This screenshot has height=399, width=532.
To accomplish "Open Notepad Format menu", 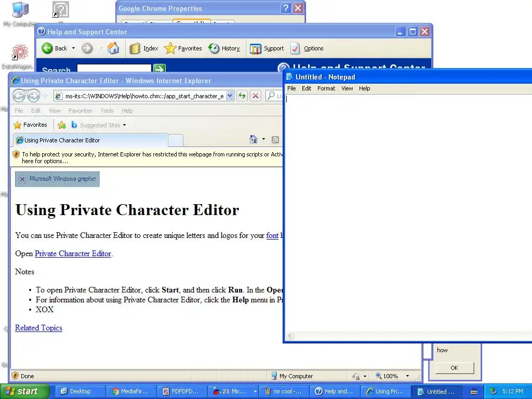I will pyautogui.click(x=326, y=88).
